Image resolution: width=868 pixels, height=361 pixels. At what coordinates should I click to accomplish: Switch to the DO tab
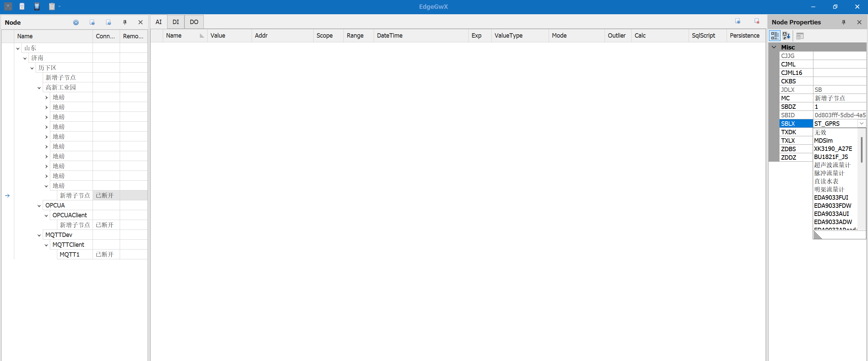coord(194,22)
